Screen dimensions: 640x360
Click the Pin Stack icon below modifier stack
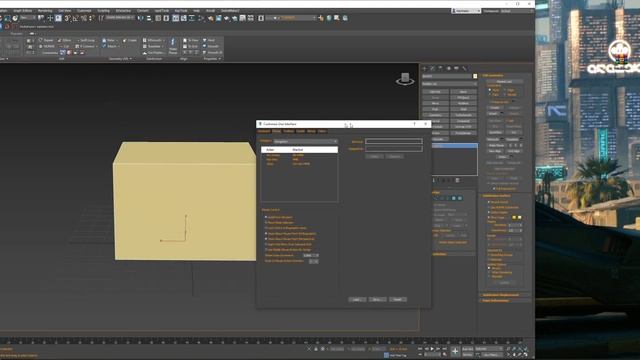point(433,180)
